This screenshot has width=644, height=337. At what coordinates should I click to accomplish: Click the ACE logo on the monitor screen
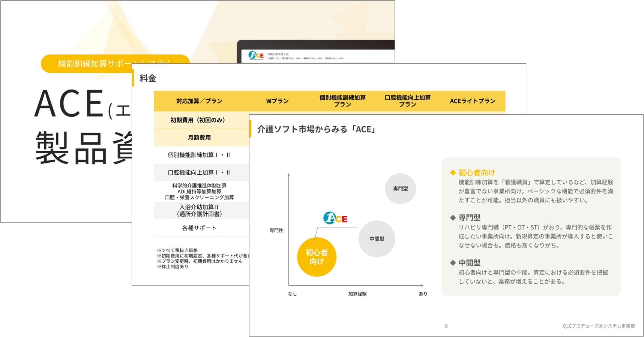[256, 55]
